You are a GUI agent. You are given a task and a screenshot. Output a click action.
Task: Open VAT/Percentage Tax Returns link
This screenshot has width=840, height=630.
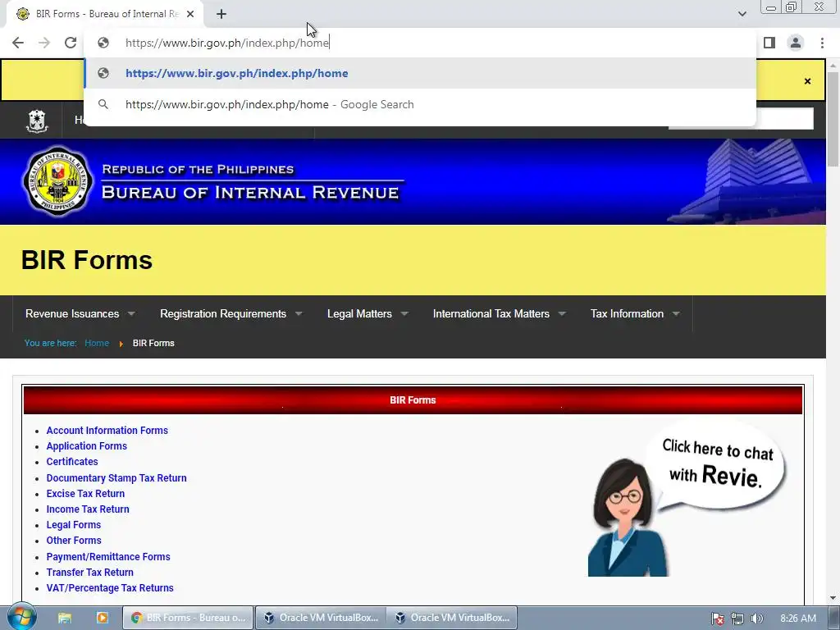click(110, 587)
